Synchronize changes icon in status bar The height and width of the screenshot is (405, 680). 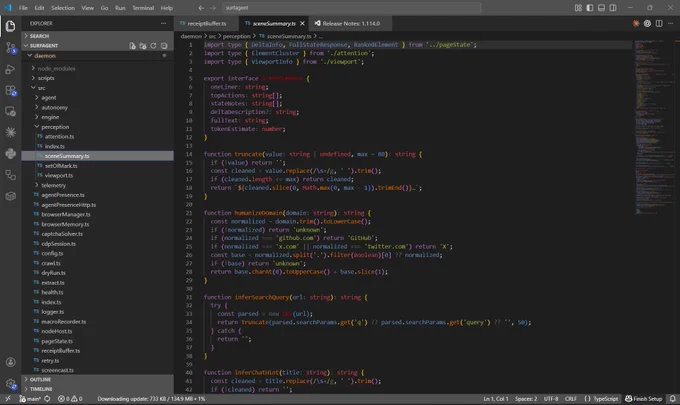click(47, 398)
